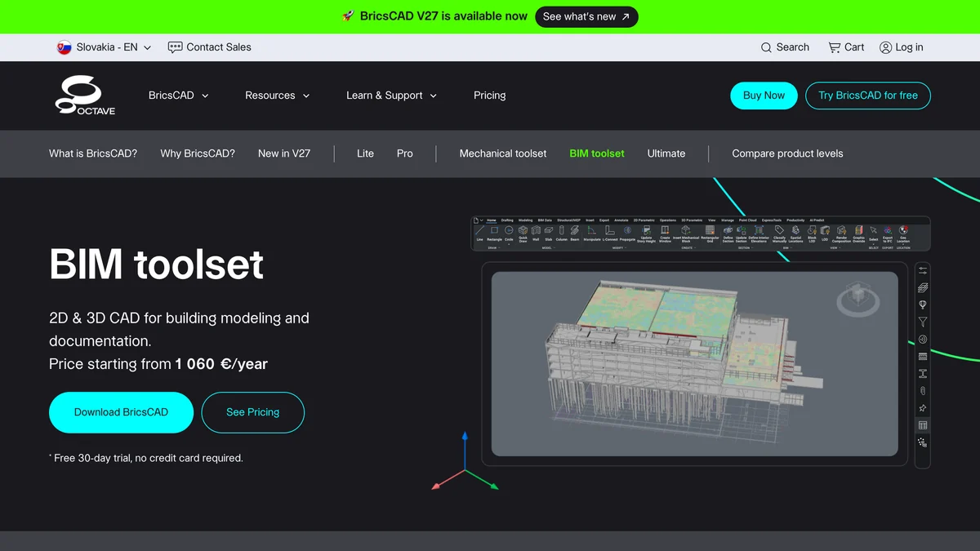The width and height of the screenshot is (980, 551).
Task: Click the Download BricsCAD button
Action: pyautogui.click(x=121, y=412)
